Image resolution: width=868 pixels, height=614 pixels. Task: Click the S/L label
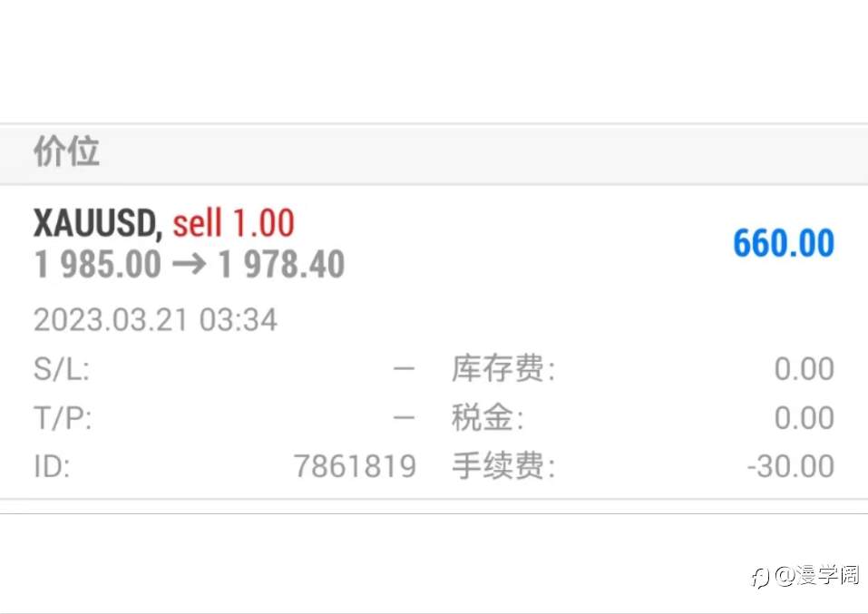[x=62, y=369]
